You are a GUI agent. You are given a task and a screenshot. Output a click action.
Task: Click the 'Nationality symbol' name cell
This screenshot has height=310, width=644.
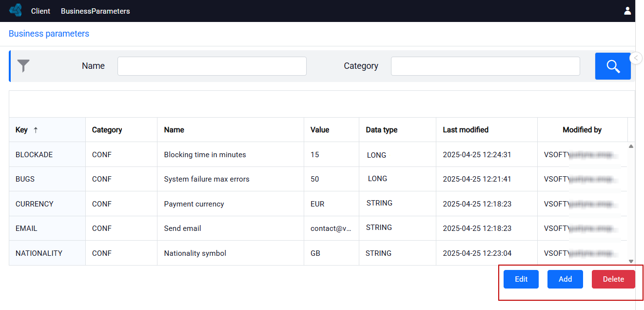tap(231, 253)
